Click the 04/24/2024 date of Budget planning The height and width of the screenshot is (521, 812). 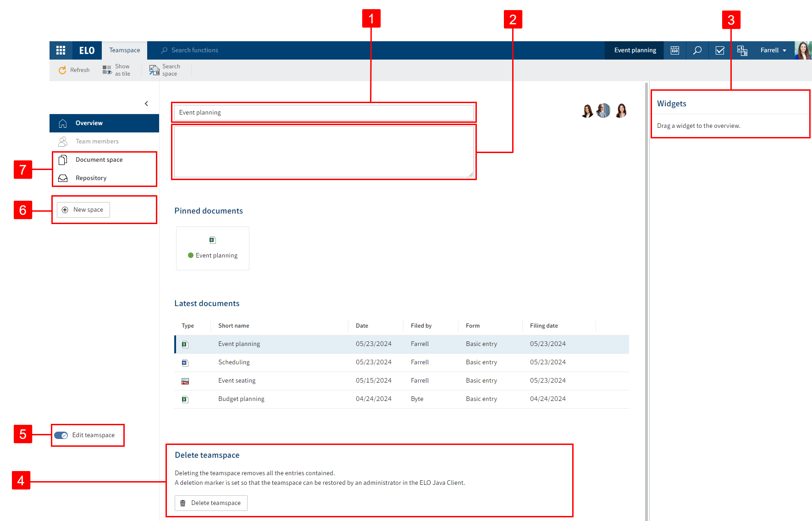[373, 399]
